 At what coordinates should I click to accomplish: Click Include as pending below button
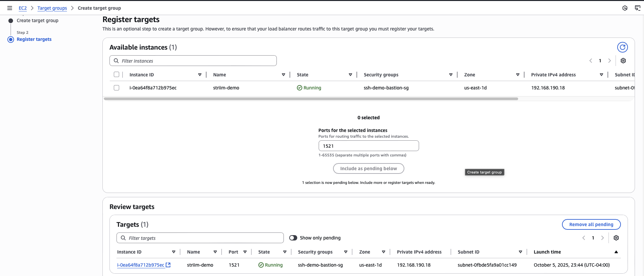point(368,168)
